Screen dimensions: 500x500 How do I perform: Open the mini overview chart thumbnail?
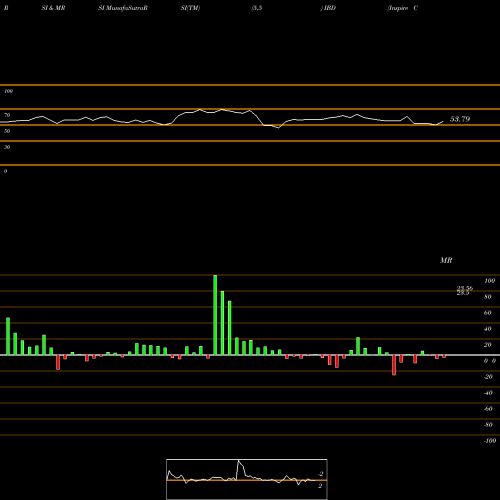tap(247, 479)
